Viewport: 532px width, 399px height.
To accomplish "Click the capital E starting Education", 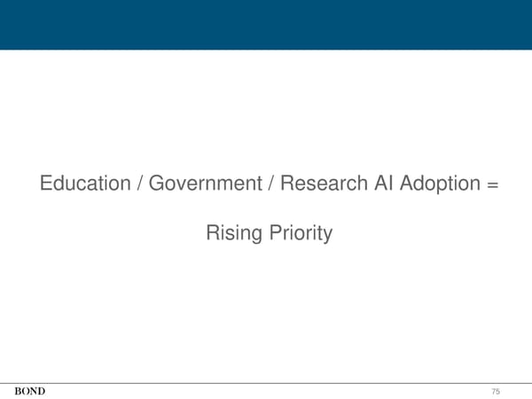I will (x=46, y=184).
